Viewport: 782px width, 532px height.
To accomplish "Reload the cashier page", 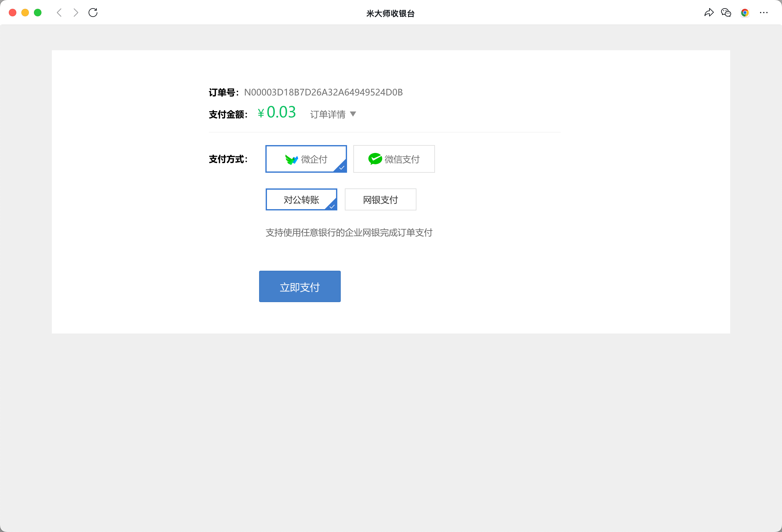I will [x=93, y=13].
